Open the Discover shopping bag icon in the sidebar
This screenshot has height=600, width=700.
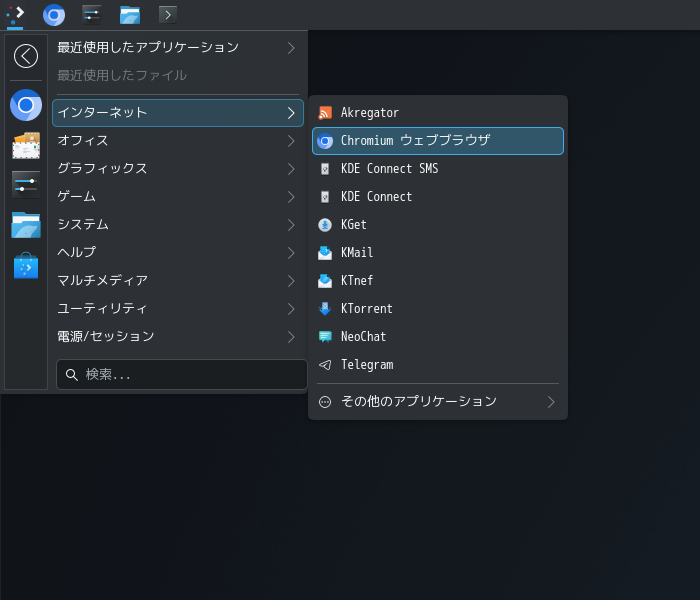click(x=26, y=265)
